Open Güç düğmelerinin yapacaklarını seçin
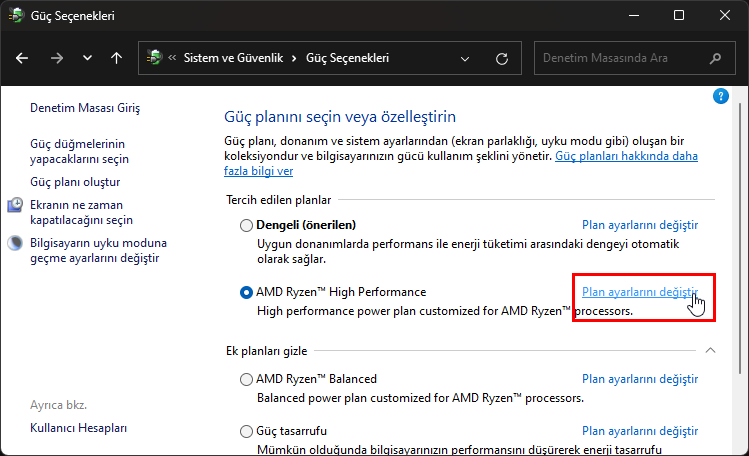 (x=79, y=151)
